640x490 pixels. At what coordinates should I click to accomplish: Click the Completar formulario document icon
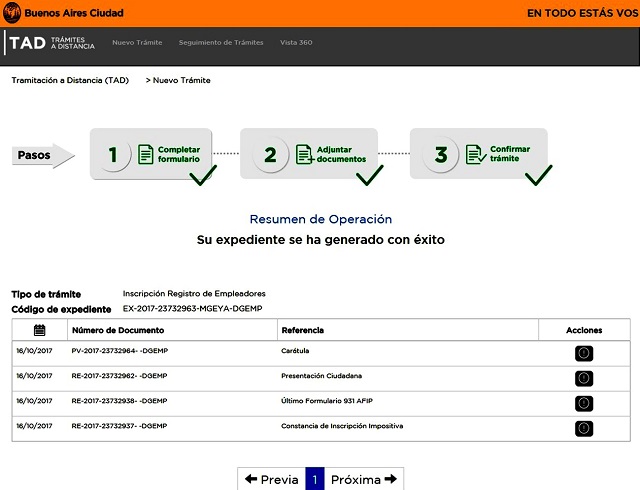point(146,154)
